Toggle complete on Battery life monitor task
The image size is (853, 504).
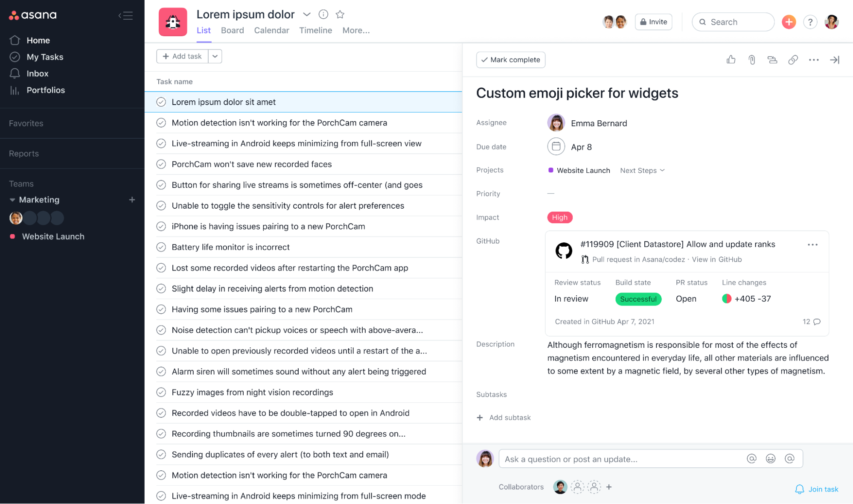point(161,247)
